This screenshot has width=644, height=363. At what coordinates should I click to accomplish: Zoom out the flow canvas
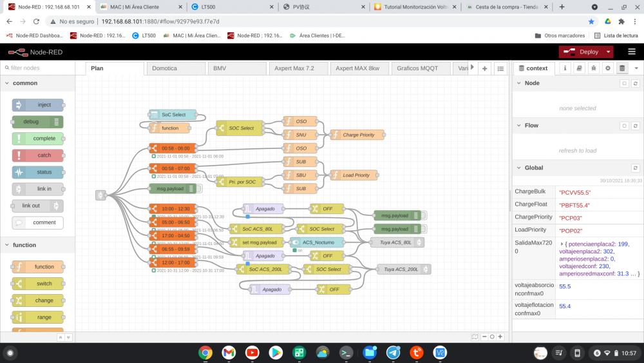point(484,337)
